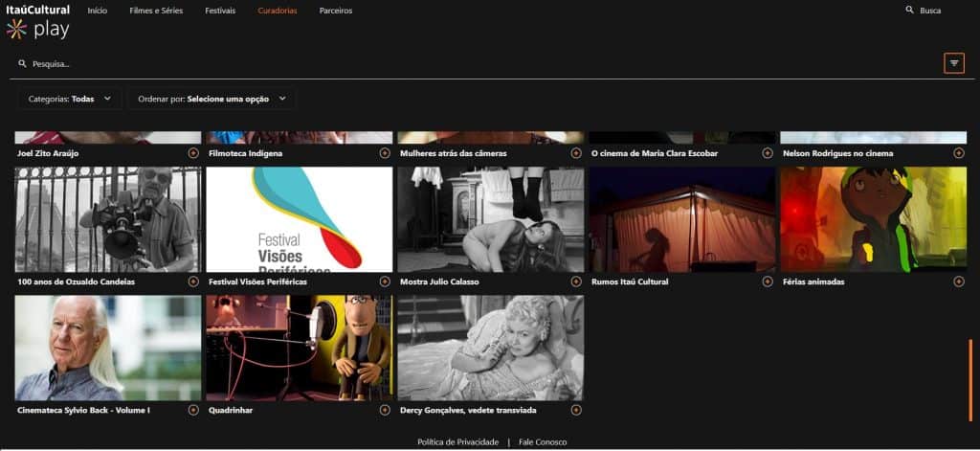The width and height of the screenshot is (980, 451).
Task: Open the Férias animadas cartoon thumbnail
Action: (873, 219)
